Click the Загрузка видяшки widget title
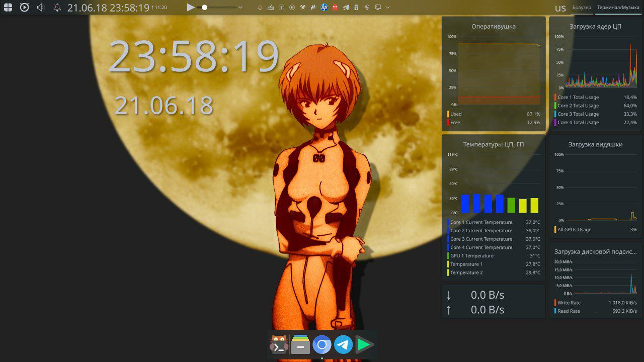Image resolution: width=644 pixels, height=362 pixels. point(596,144)
